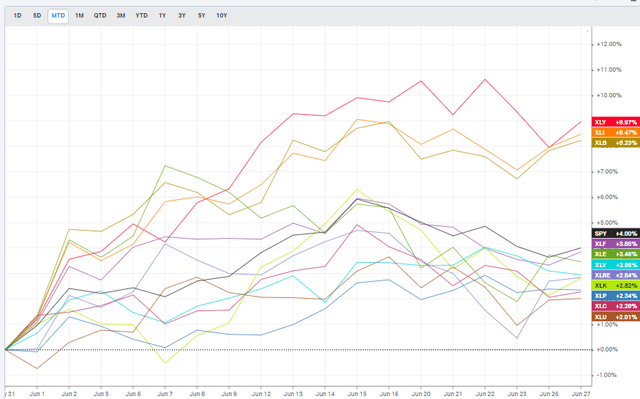The image size is (640, 399).
Task: Click the +7.00% y-axis label
Action: [x=607, y=171]
